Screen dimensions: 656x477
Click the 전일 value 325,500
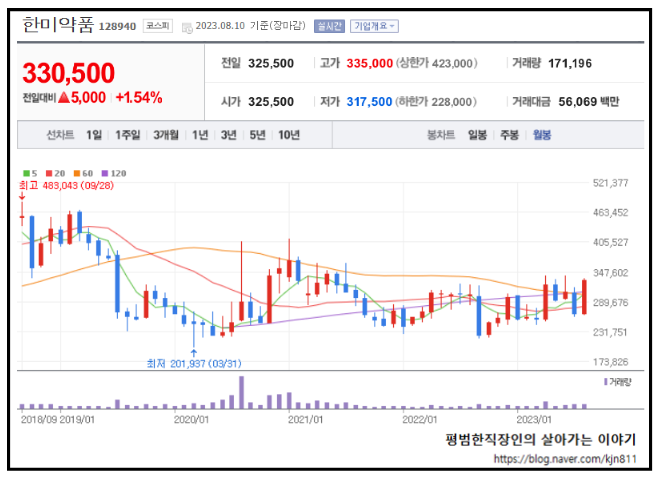[x=271, y=63]
